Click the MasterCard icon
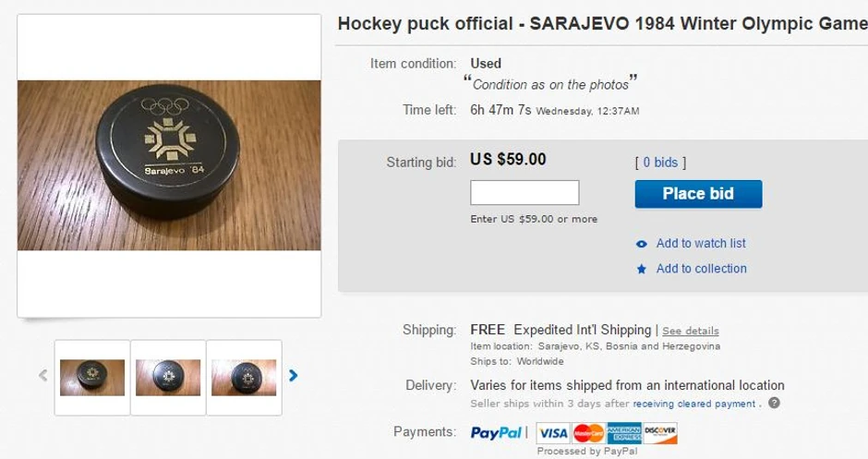This screenshot has height=459, width=868. [x=587, y=432]
